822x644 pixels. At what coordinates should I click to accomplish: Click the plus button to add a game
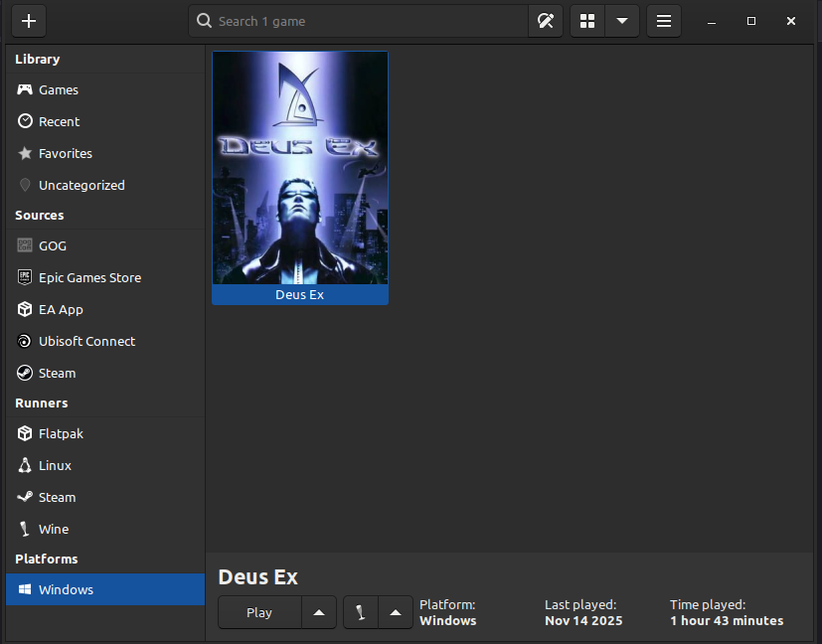(29, 21)
